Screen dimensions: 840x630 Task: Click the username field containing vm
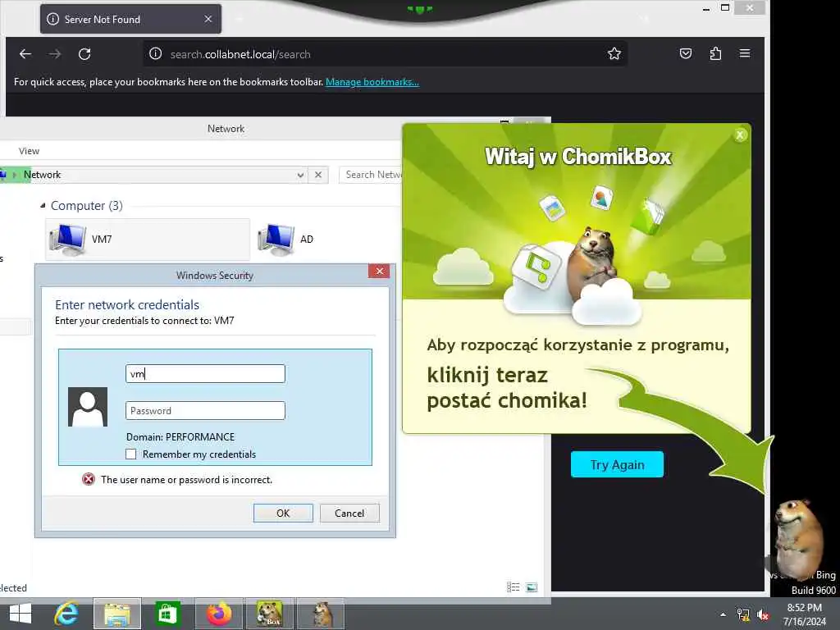click(x=205, y=374)
